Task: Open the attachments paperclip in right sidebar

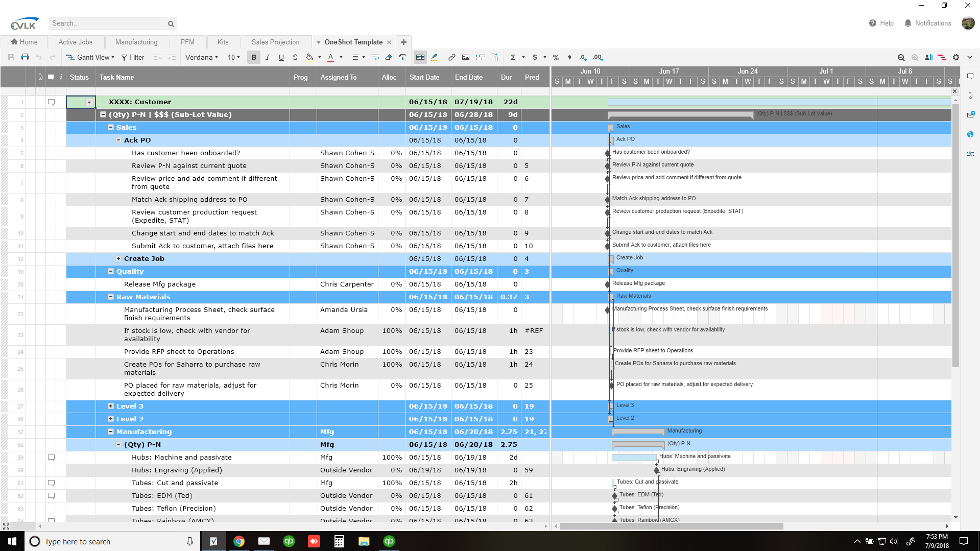Action: click(x=970, y=95)
